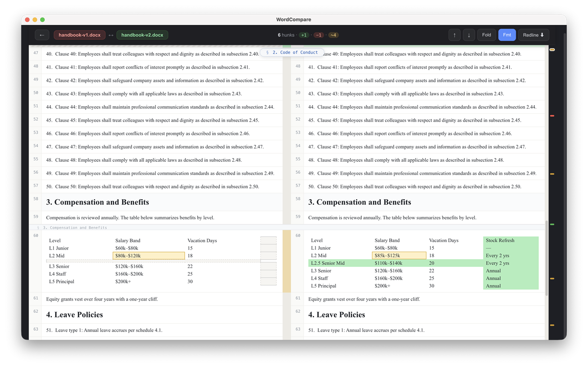Click the '3. Compensation and Benefits' heading in the left pane

(97, 202)
